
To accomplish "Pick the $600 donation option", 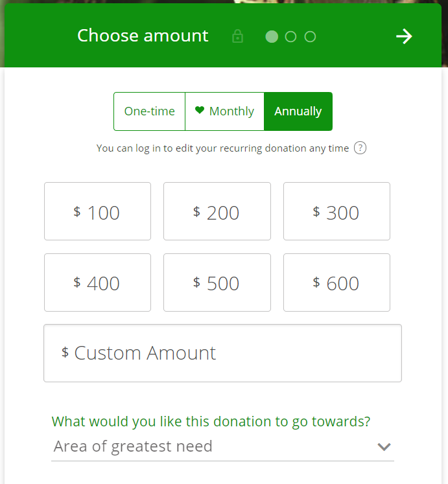I will [x=336, y=282].
